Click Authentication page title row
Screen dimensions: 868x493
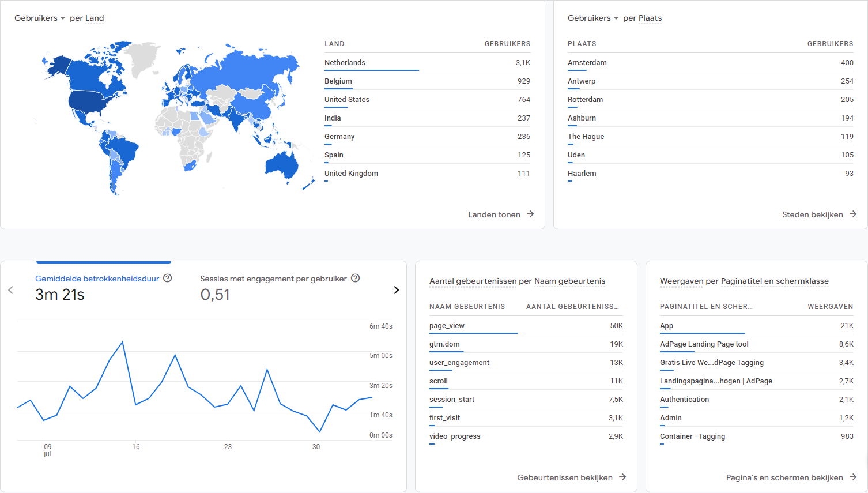pyautogui.click(x=757, y=399)
